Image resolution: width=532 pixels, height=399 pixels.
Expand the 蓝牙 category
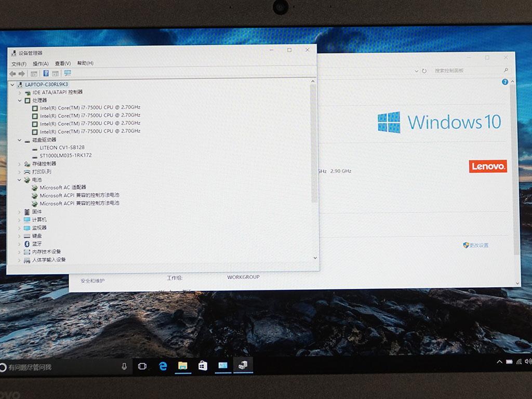[x=19, y=244]
